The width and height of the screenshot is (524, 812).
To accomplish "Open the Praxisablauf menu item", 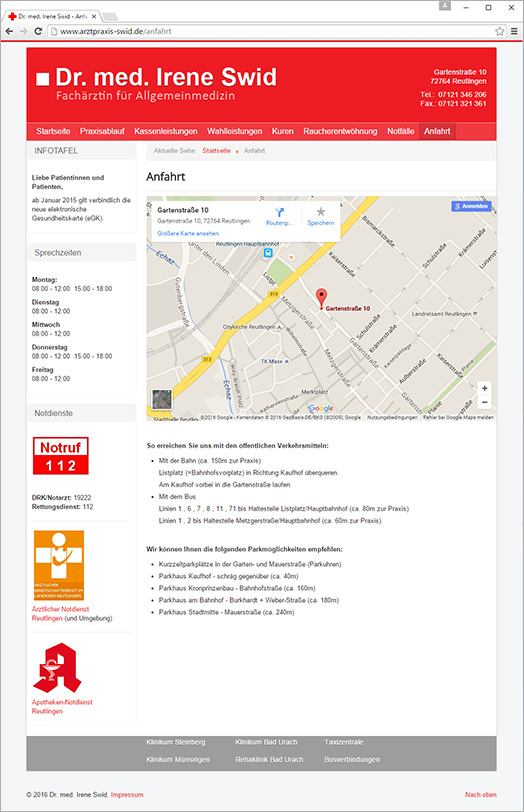I will coord(102,131).
